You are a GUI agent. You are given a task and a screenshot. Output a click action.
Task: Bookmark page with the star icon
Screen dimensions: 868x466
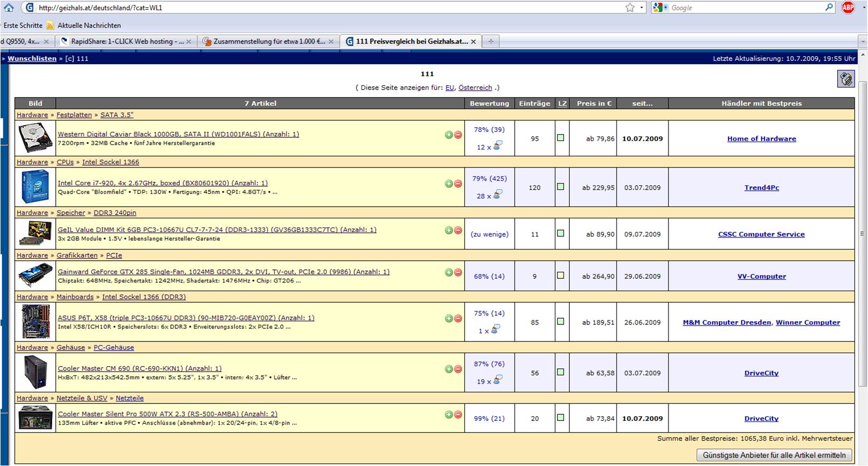630,7
